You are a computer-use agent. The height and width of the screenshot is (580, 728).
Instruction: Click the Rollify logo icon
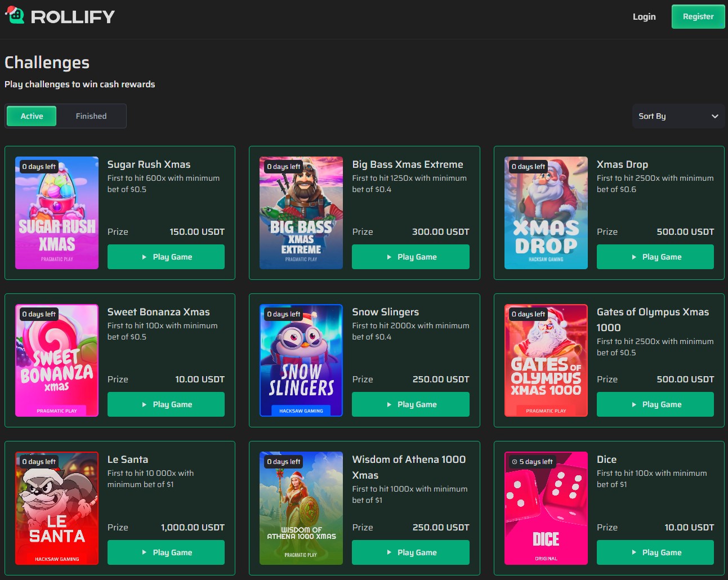15,15
